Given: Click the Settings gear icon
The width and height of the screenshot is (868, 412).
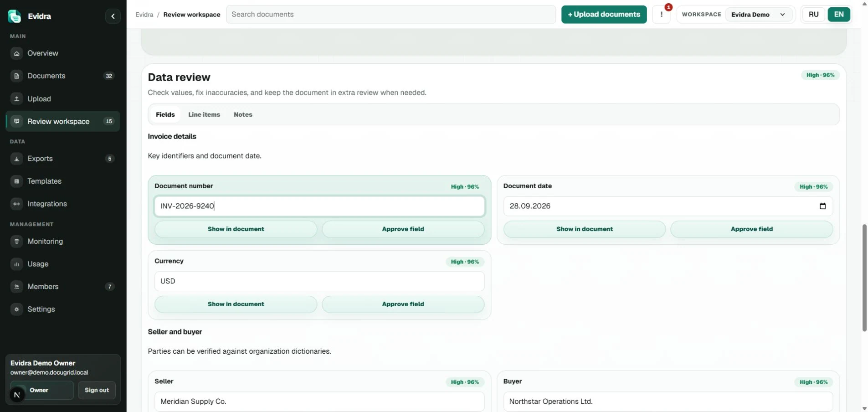Looking at the screenshot, I should [x=16, y=309].
